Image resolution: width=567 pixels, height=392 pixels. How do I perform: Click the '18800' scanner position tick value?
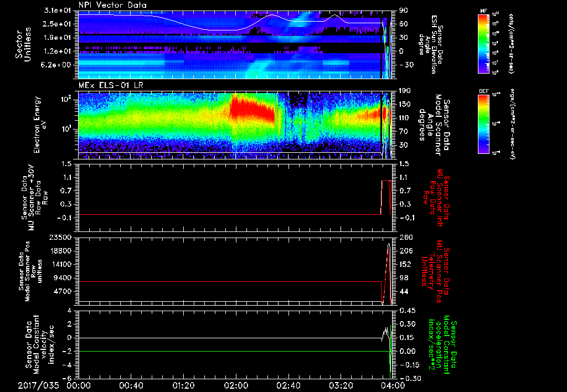point(61,251)
